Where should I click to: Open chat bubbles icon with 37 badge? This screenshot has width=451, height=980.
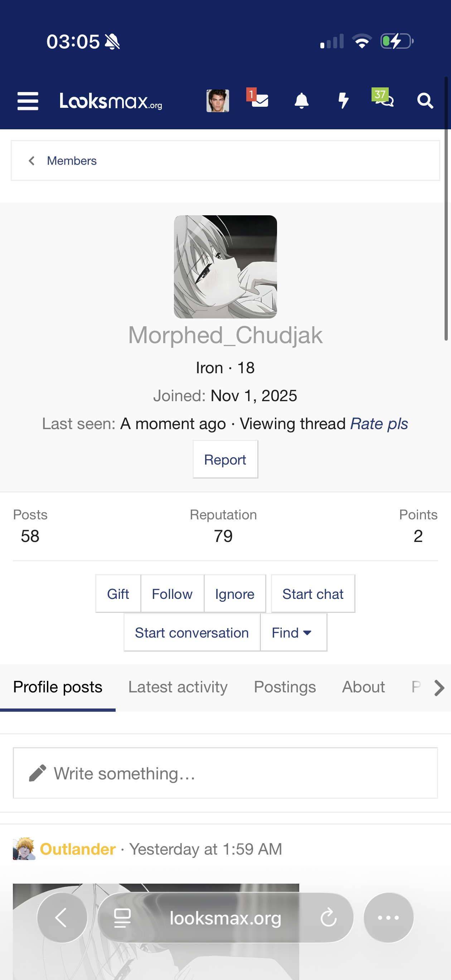[383, 99]
